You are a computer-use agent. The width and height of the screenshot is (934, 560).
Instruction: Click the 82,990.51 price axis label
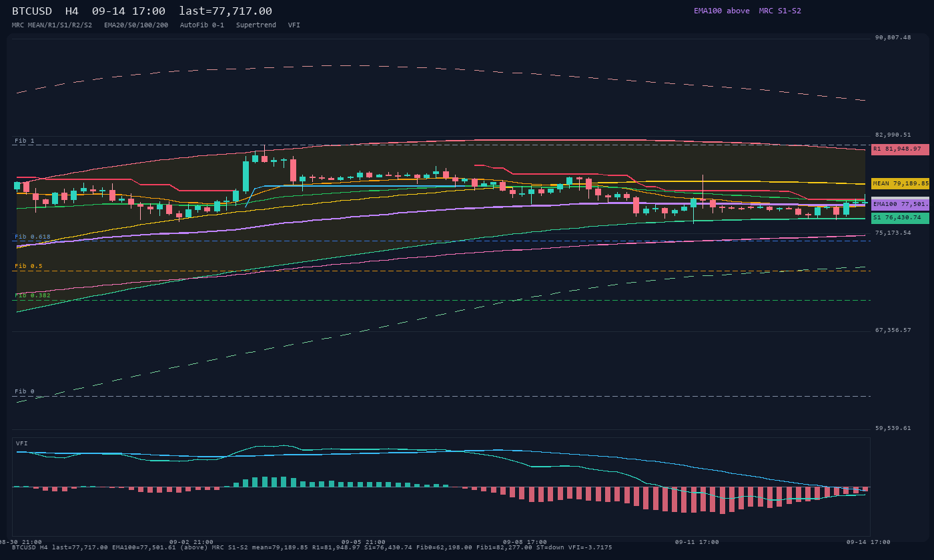(893, 135)
